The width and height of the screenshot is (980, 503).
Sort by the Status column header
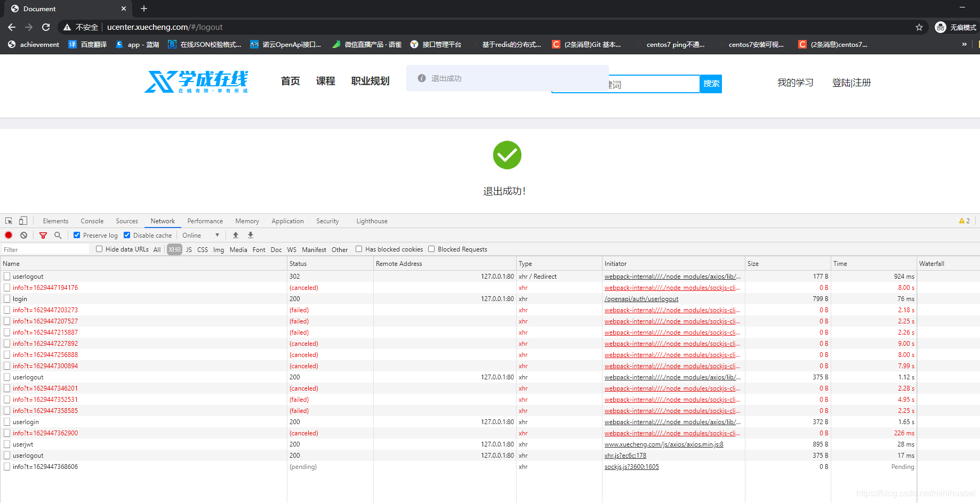coord(330,263)
